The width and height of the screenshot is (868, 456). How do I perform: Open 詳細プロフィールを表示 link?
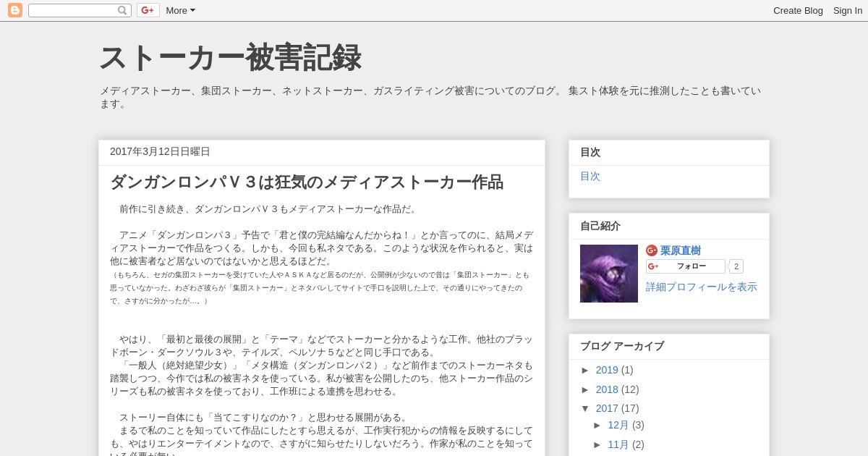pyautogui.click(x=702, y=287)
